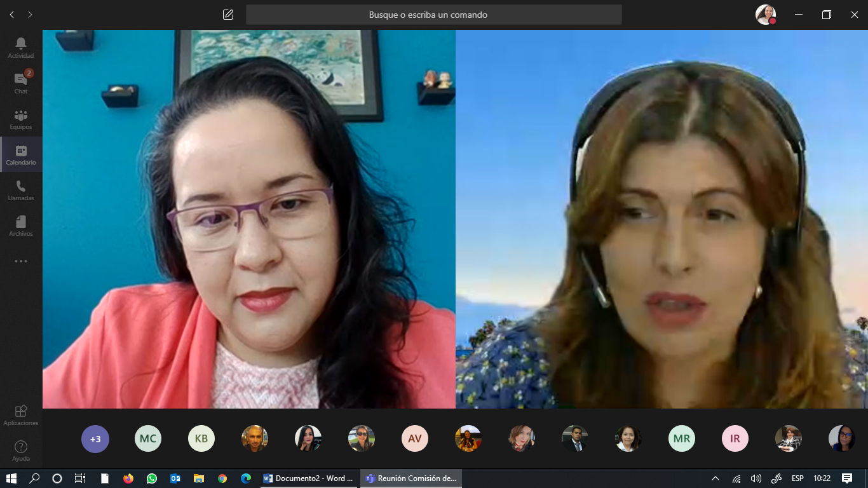Viewport: 868px width, 488px height.
Task: Go back using the back arrow
Action: click(x=13, y=15)
